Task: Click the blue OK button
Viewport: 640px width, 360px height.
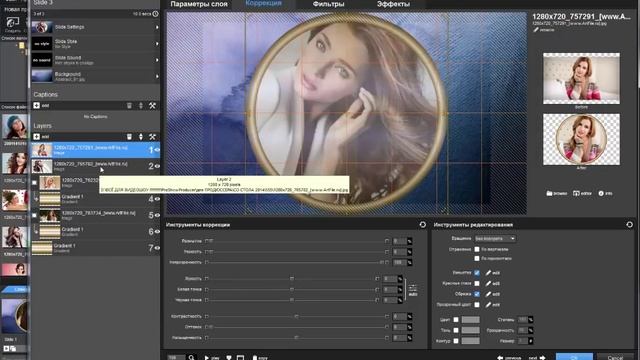Action: pos(574,357)
